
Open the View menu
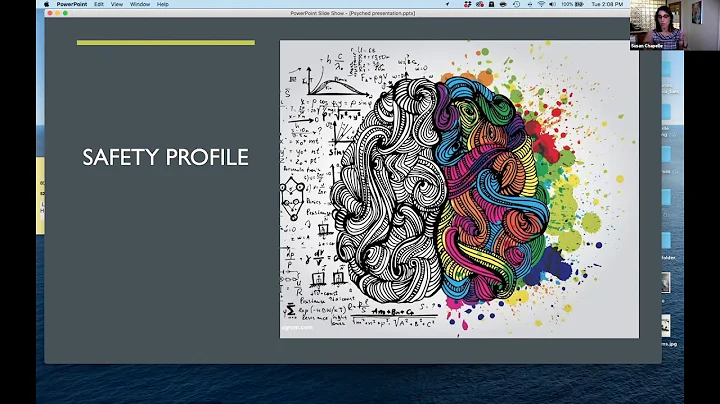pyautogui.click(x=117, y=4)
